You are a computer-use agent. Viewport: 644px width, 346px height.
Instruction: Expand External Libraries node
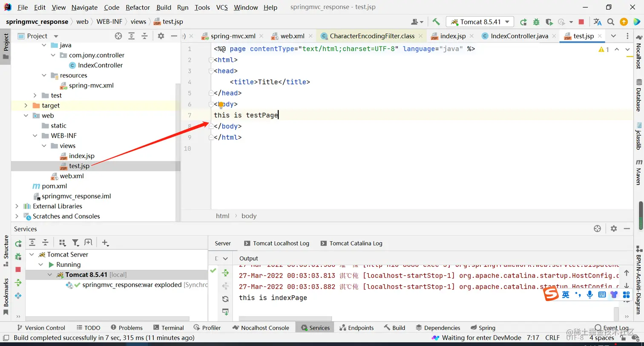[17, 206]
